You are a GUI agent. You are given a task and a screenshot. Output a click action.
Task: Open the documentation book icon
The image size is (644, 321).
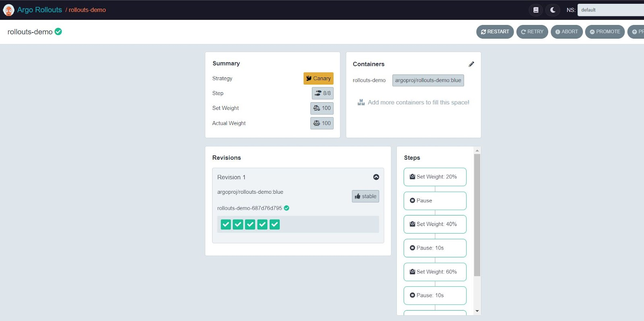click(x=536, y=10)
